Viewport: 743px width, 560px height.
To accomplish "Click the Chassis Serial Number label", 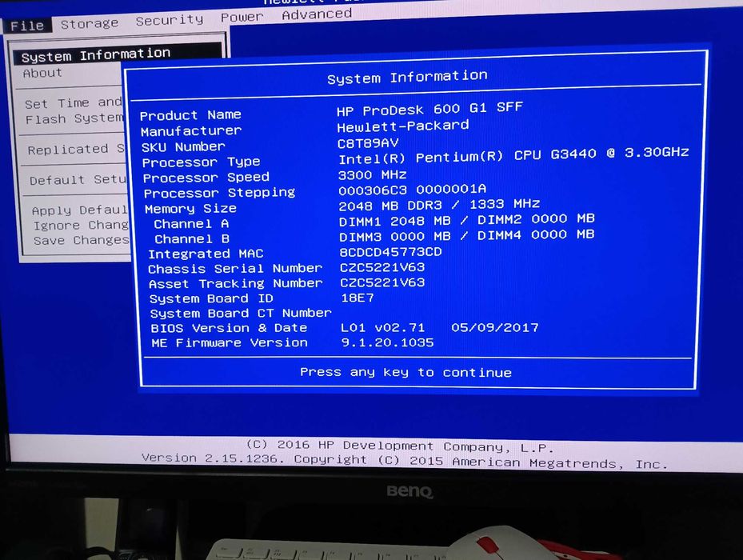I will (235, 269).
